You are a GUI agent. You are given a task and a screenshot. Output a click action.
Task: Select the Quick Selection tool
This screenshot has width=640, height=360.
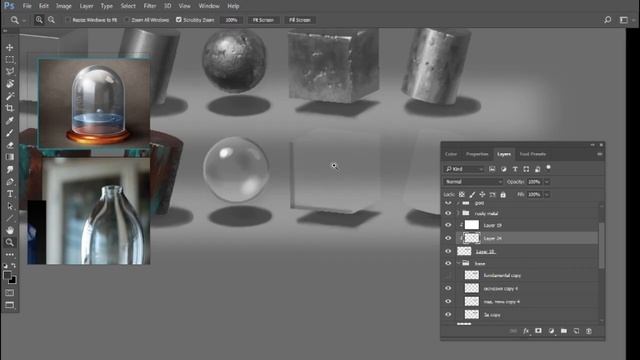(x=10, y=84)
